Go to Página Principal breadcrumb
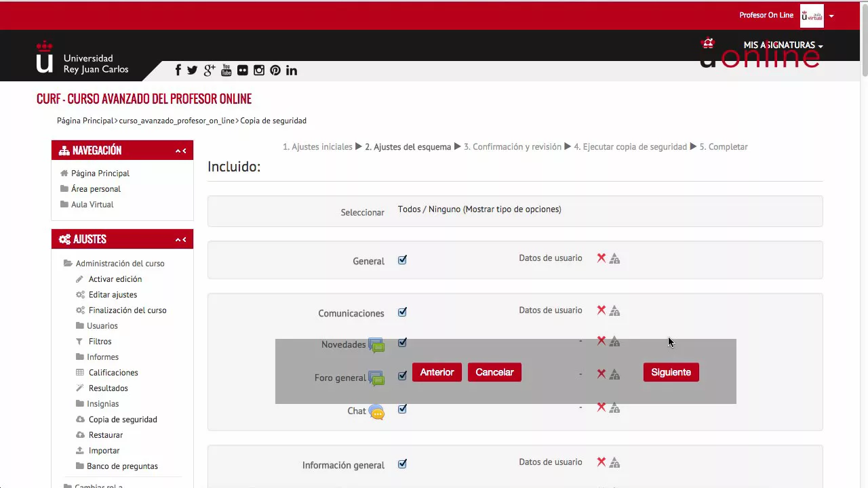The height and width of the screenshot is (488, 868). (85, 121)
